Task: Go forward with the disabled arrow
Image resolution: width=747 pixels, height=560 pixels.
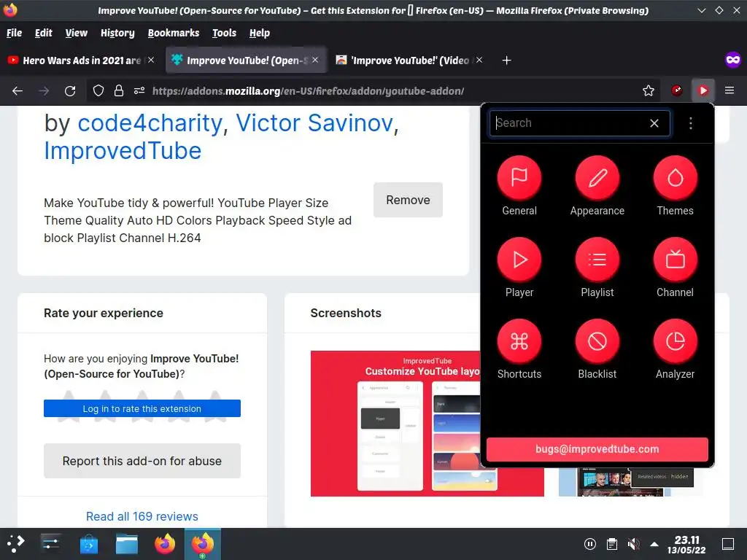Action: [44, 90]
